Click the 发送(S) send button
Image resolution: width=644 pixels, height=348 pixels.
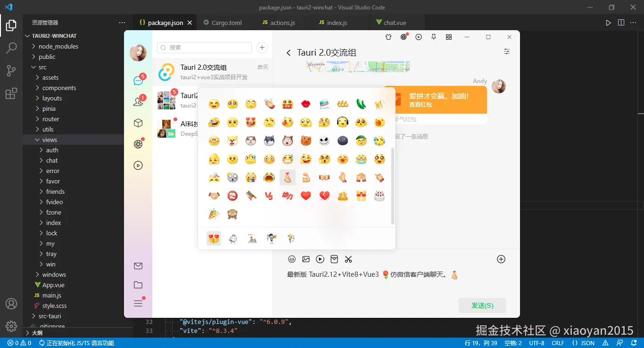[x=482, y=306]
